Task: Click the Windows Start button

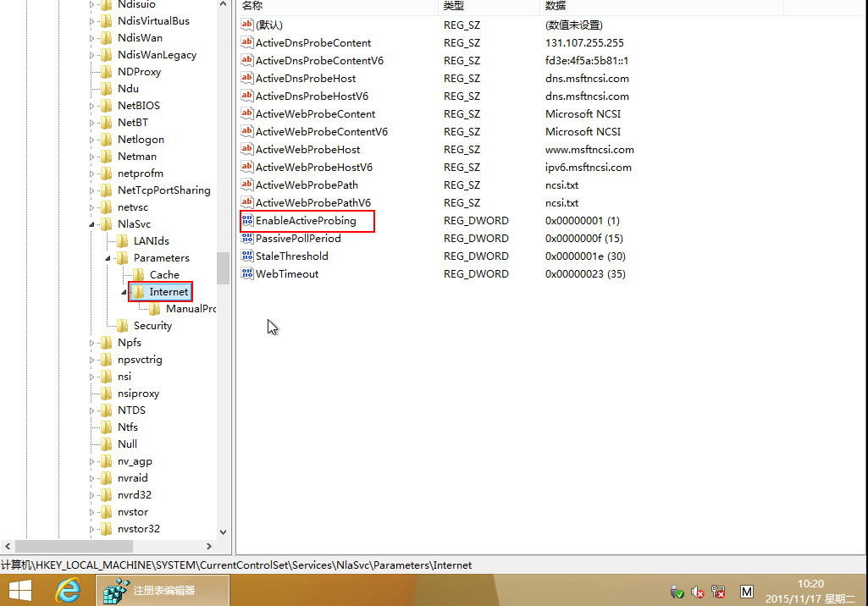Action: [21, 591]
